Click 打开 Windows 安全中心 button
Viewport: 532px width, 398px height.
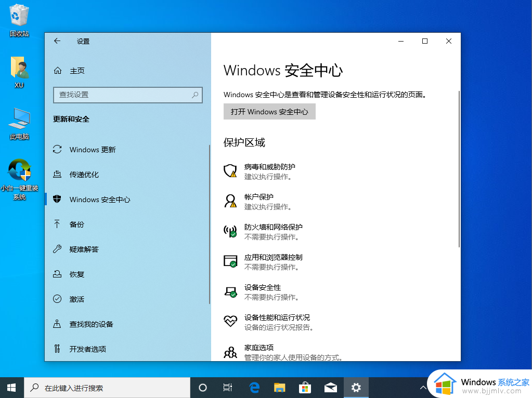269,112
